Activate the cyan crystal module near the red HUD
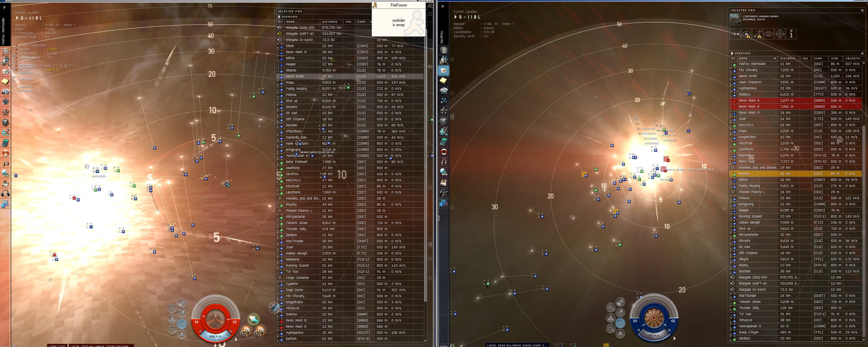Image resolution: width=868 pixels, height=347 pixels. click(x=253, y=319)
